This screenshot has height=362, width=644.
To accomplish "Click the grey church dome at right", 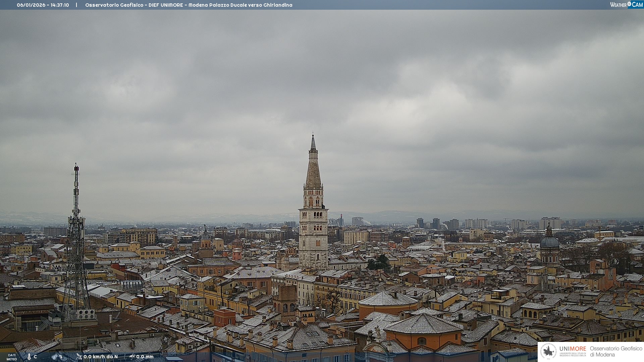I will 549,241.
